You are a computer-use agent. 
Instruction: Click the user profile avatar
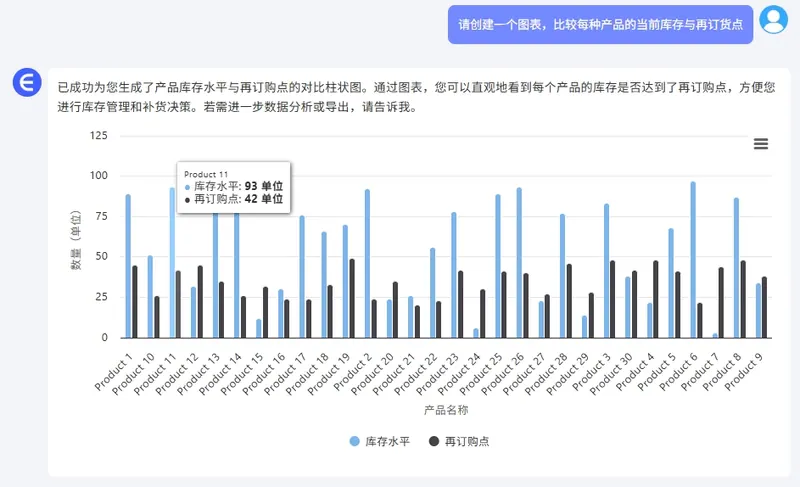[773, 20]
